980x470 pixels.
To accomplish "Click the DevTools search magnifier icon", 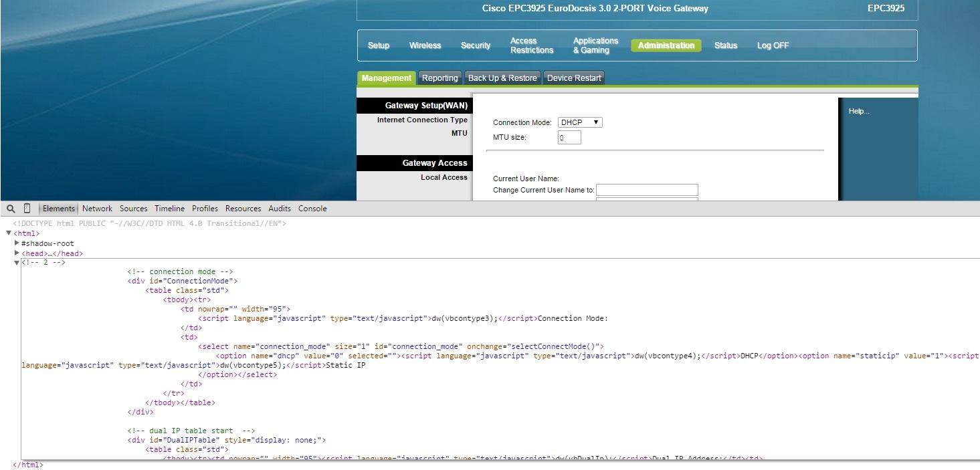I will 11,209.
